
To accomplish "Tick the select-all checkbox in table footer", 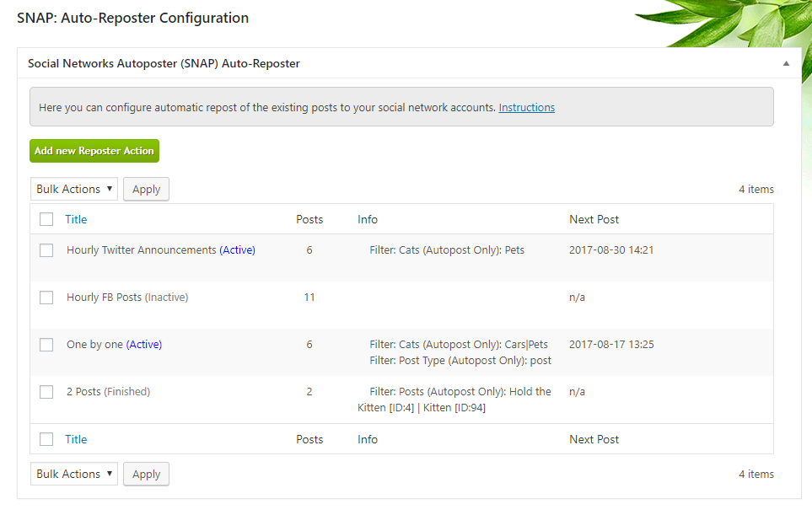I will pos(46,439).
